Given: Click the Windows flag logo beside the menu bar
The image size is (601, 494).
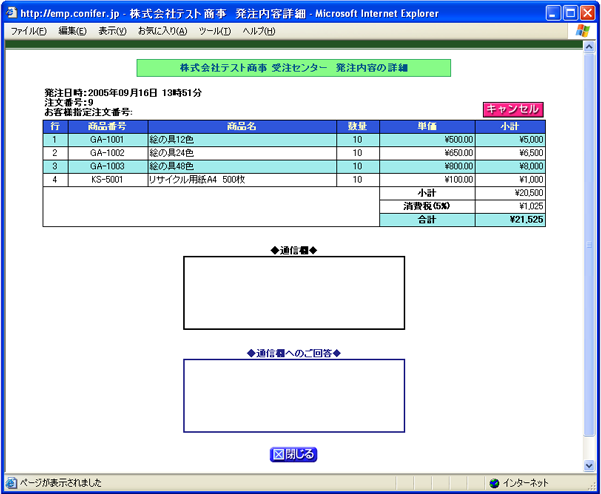Looking at the screenshot, I should (x=582, y=31).
